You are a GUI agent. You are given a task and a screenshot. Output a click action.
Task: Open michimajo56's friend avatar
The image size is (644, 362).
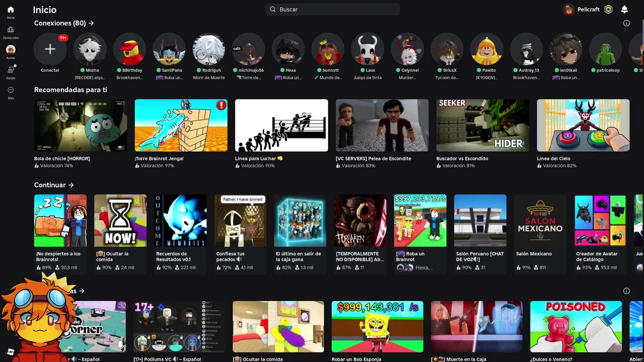pos(249,49)
